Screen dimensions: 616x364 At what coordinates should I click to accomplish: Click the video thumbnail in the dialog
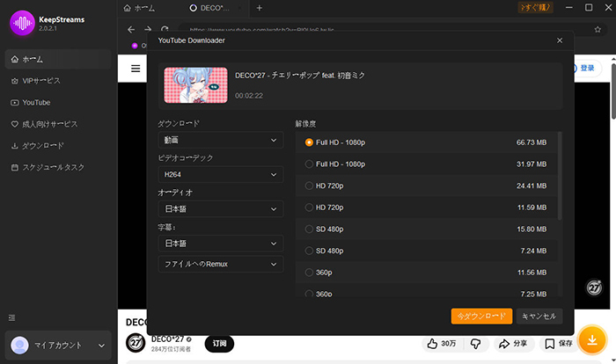(195, 85)
